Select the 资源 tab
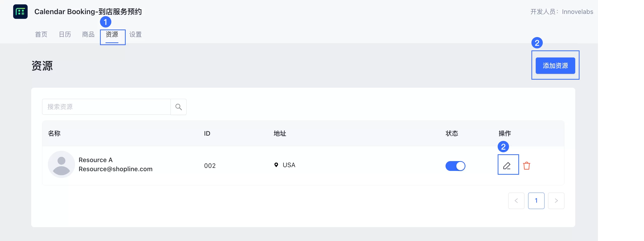The height and width of the screenshot is (241, 644). (x=112, y=34)
